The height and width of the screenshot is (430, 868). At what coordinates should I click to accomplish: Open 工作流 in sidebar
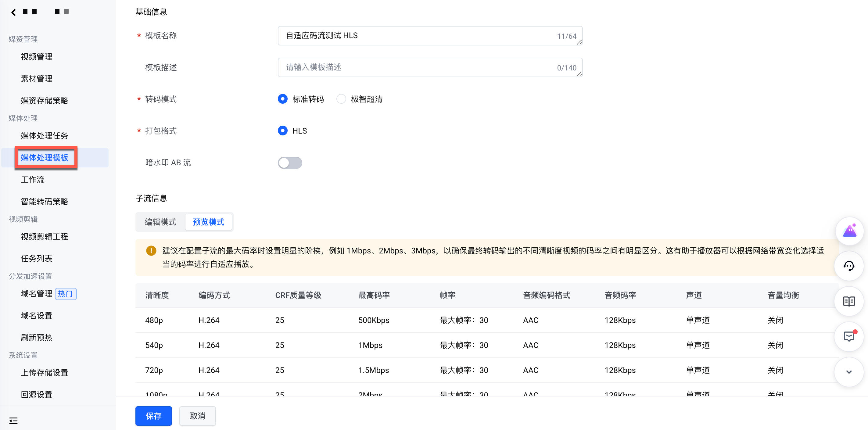(33, 180)
